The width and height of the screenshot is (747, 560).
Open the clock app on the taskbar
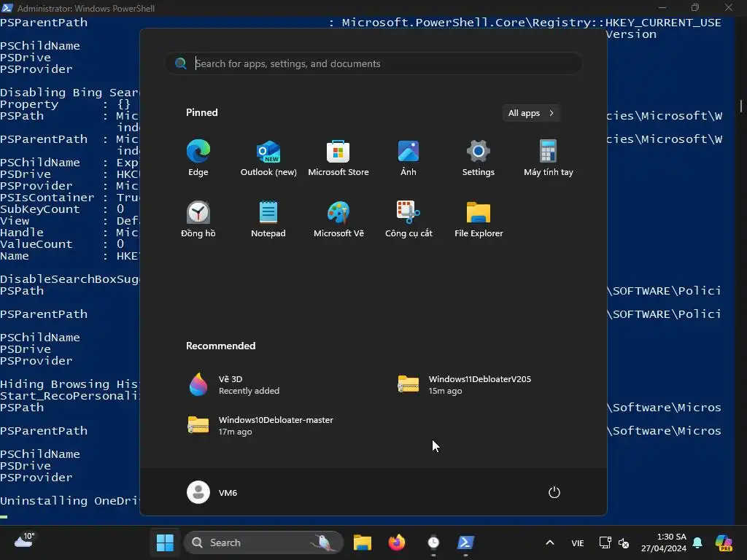[x=433, y=542]
